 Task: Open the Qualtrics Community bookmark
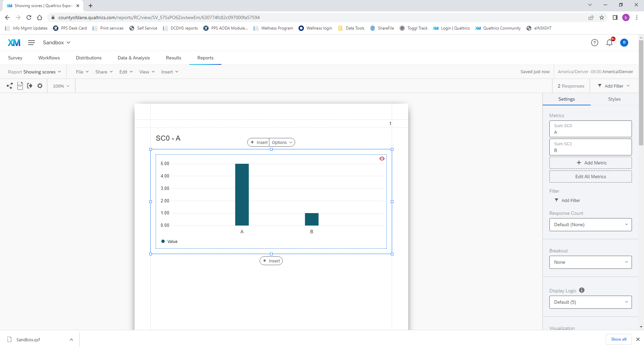[498, 28]
